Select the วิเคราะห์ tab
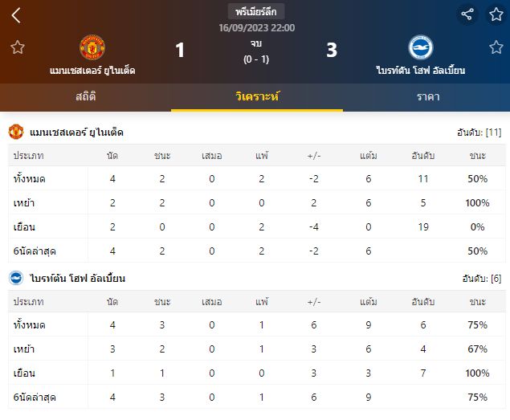 coord(256,96)
